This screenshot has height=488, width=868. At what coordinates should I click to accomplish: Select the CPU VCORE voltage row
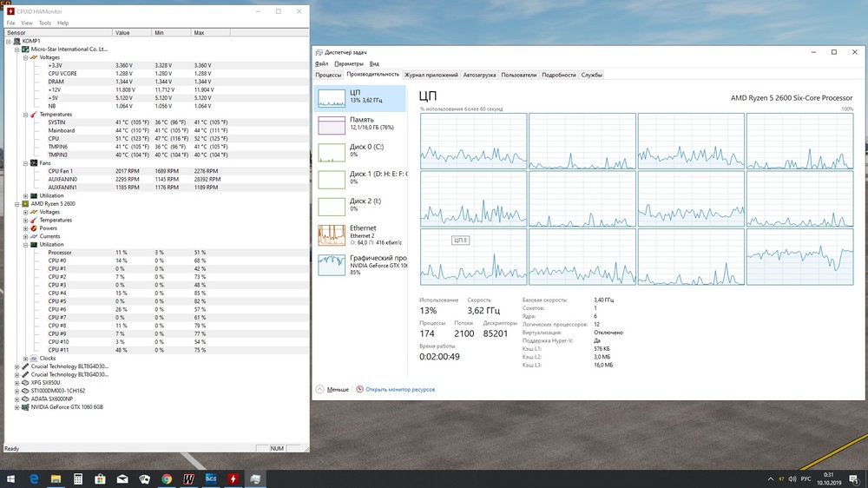156,74
